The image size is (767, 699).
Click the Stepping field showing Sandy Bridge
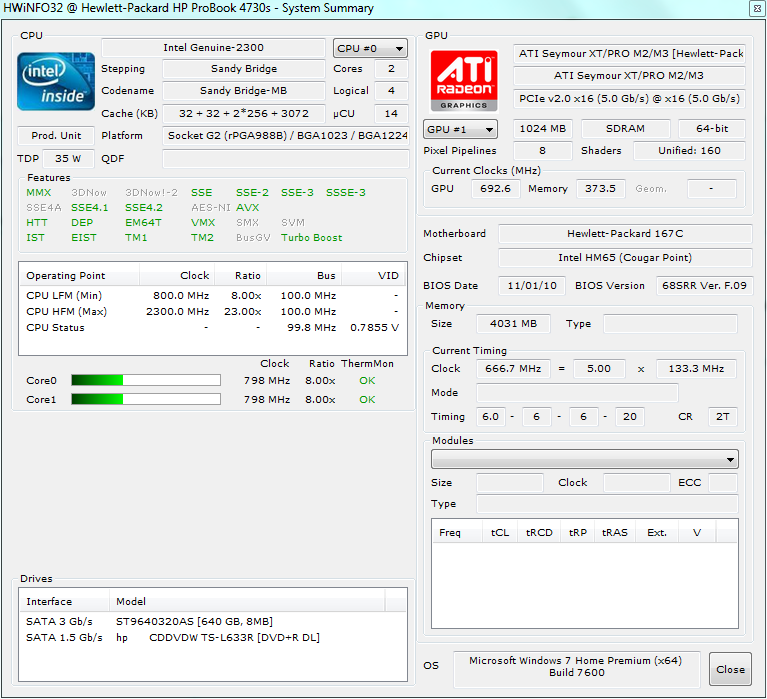click(244, 69)
